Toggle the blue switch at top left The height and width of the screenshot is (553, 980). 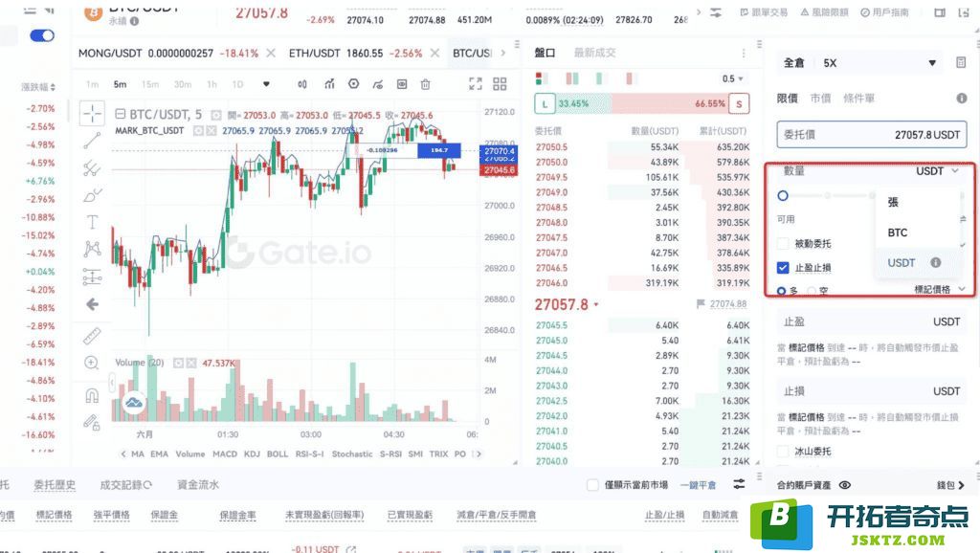(x=42, y=35)
